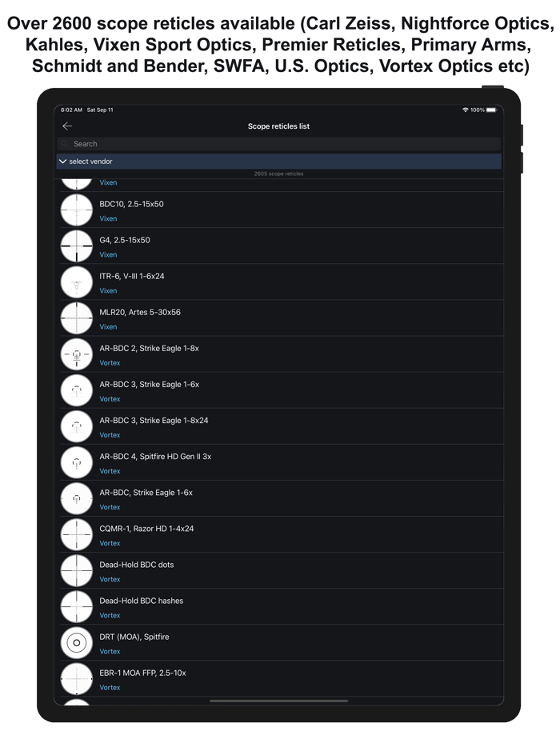The width and height of the screenshot is (560, 747).
Task: Select the G4 2.5-15x50 reticle icon
Action: pos(76,246)
